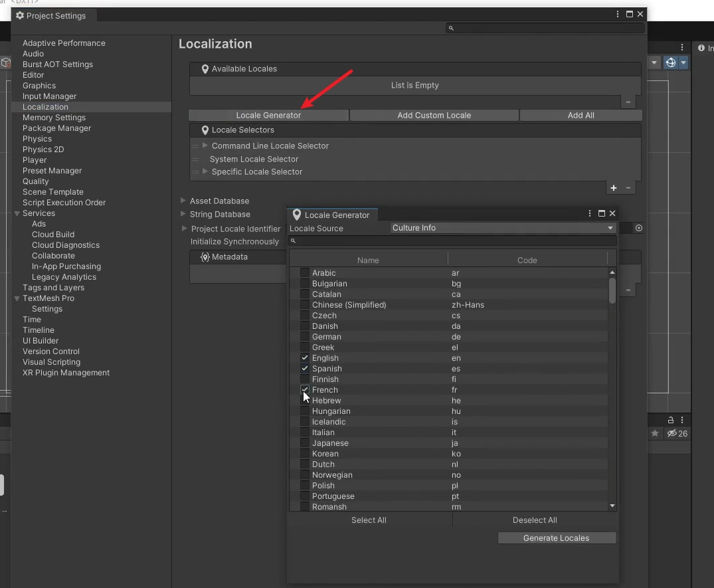The image size is (714, 588).
Task: Expand String Database section
Action: click(183, 214)
